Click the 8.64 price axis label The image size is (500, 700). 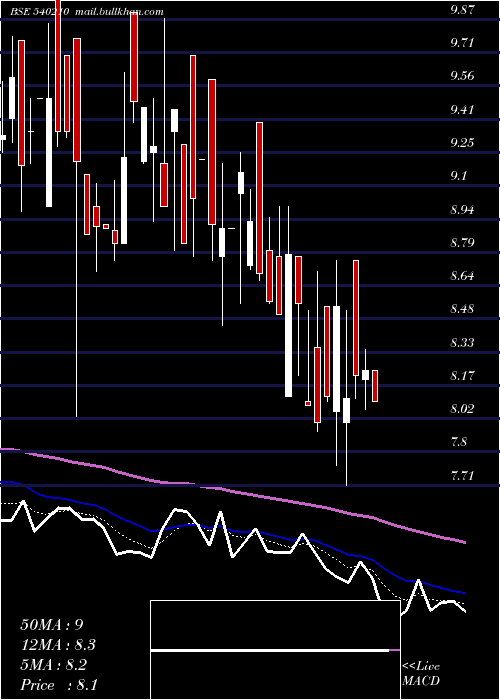pyautogui.click(x=462, y=275)
